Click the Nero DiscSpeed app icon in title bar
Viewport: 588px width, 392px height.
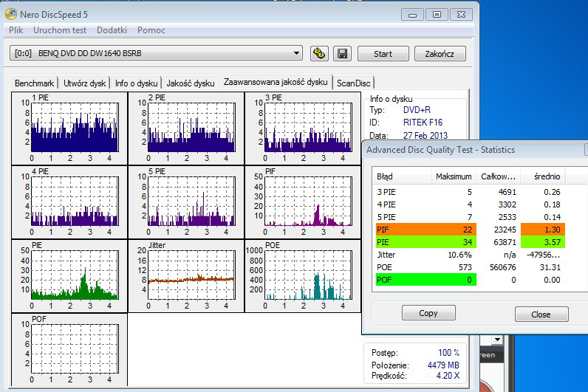11,14
